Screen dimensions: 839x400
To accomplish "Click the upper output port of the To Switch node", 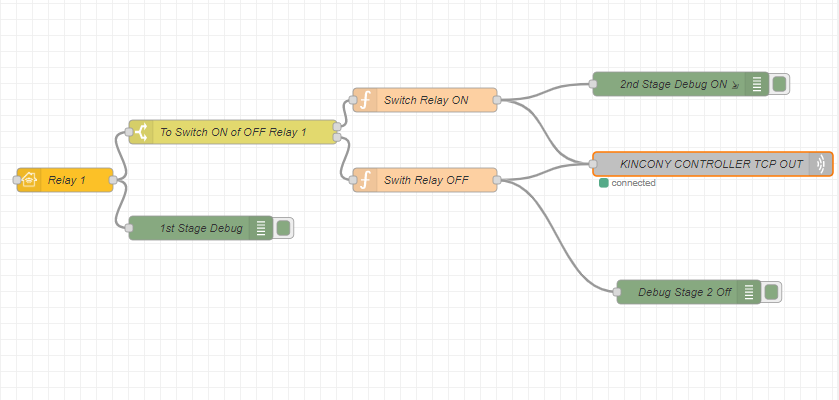I will point(337,126).
